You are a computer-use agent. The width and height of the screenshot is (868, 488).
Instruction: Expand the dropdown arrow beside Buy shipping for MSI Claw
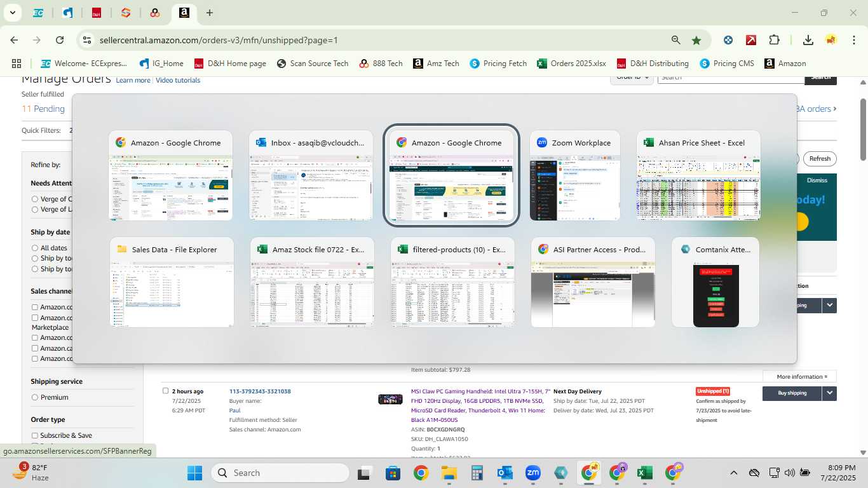pos(830,393)
